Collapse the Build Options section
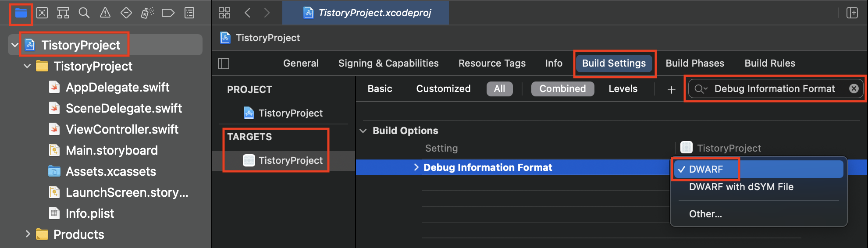The height and width of the screenshot is (248, 868). (363, 131)
